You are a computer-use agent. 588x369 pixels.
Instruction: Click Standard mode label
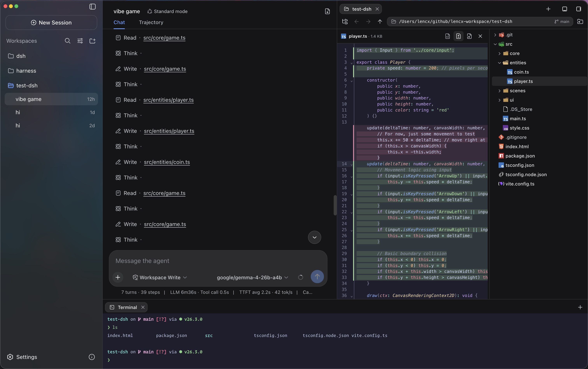[x=167, y=11]
